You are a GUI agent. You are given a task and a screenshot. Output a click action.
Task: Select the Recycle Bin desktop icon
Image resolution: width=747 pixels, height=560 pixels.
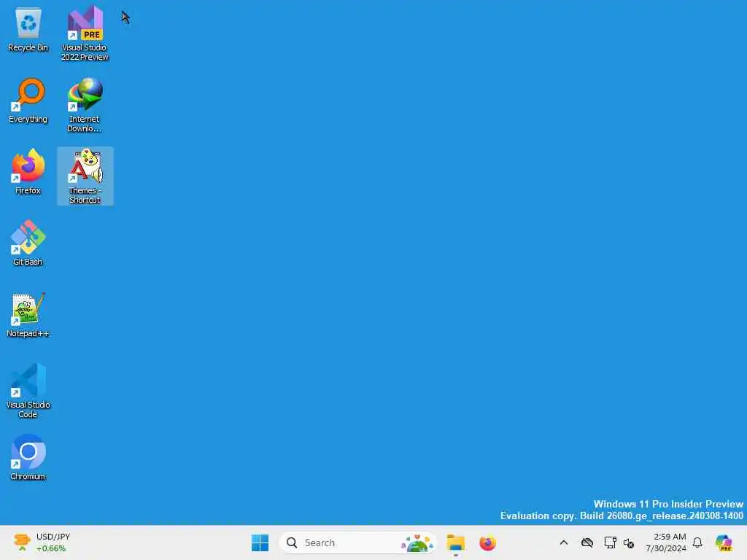click(x=28, y=29)
